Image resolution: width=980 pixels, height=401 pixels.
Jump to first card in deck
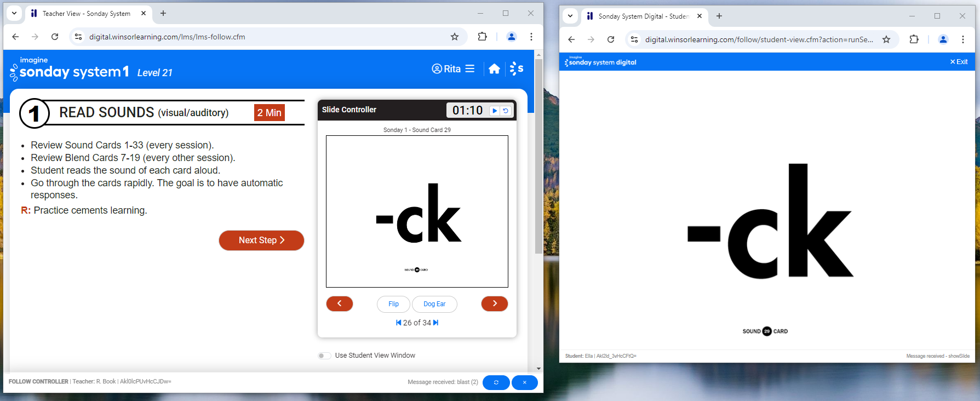(x=398, y=323)
